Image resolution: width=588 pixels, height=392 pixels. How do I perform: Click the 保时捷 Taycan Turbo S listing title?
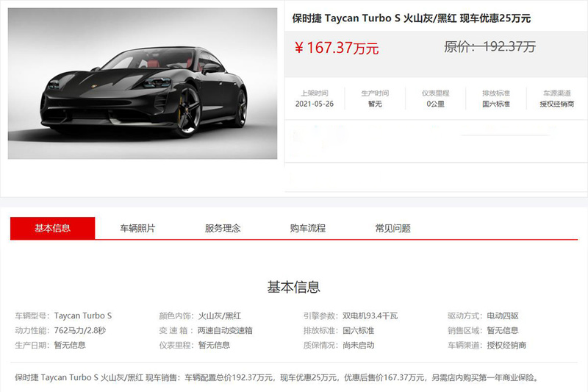coord(412,18)
